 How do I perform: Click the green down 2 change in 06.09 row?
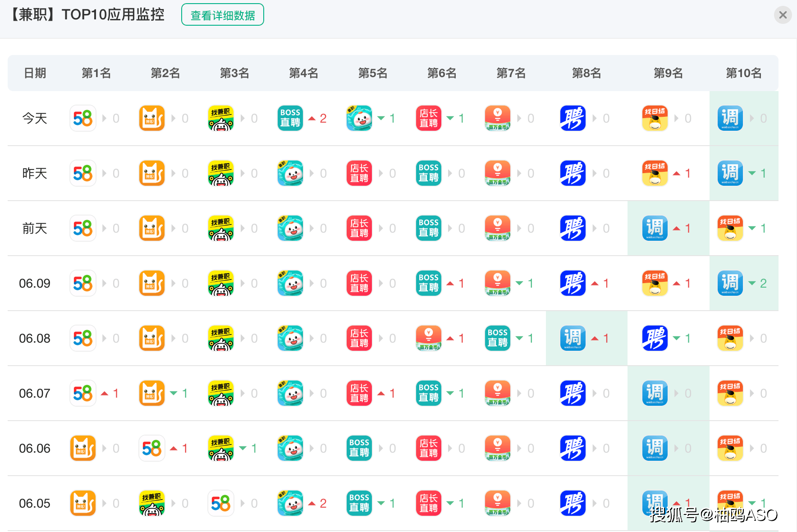click(x=758, y=283)
